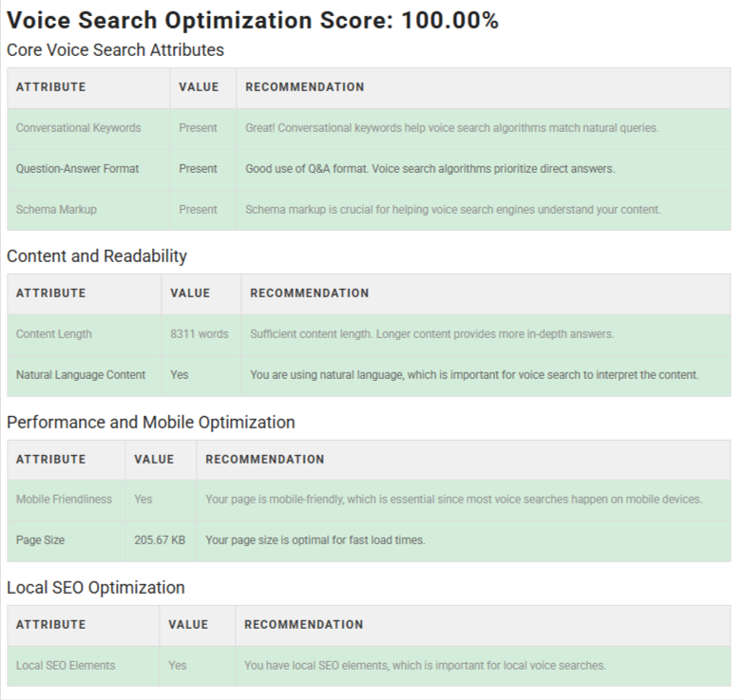Click the Local SEO Elements attribute cell
The width and height of the screenshot is (744, 700).
pyautogui.click(x=66, y=666)
